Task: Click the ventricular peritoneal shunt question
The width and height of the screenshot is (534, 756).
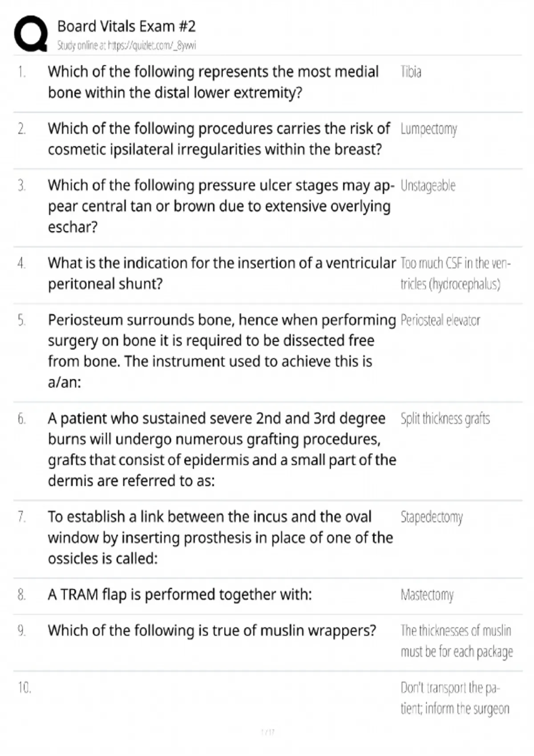Action: 221,273
